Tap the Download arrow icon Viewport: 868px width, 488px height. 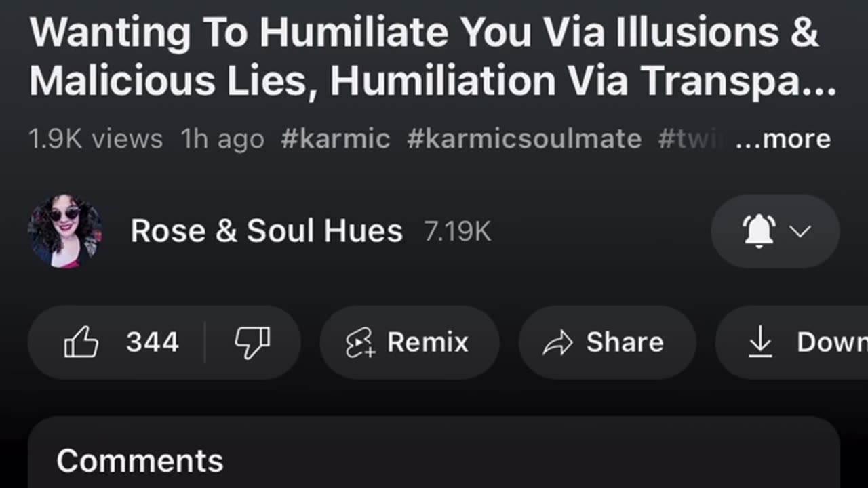[759, 342]
